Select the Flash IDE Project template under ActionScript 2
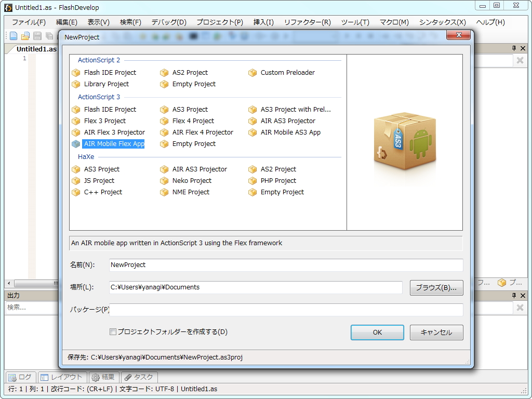 tap(109, 72)
